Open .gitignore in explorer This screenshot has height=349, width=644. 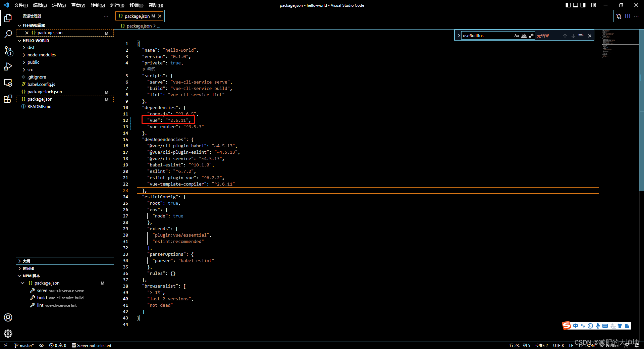[x=65, y=77]
